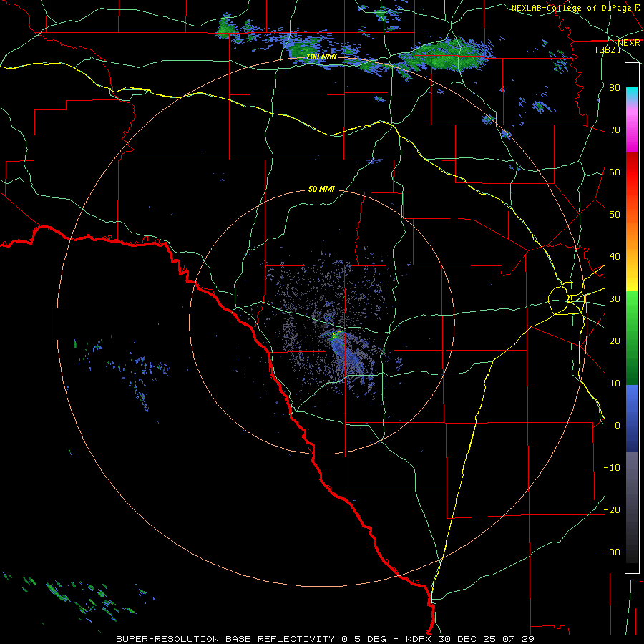The width and height of the screenshot is (644, 644).
Task: Click the 30 value on the dBZ scale
Action: 615,298
